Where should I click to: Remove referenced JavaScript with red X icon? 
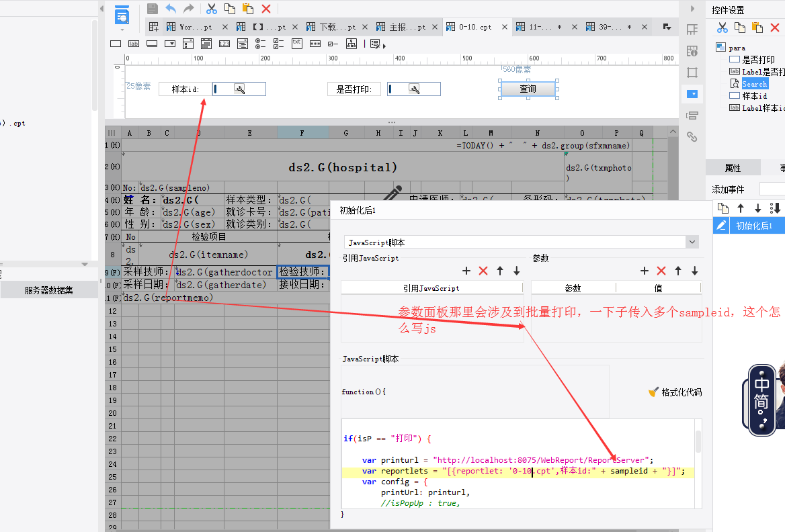point(483,271)
